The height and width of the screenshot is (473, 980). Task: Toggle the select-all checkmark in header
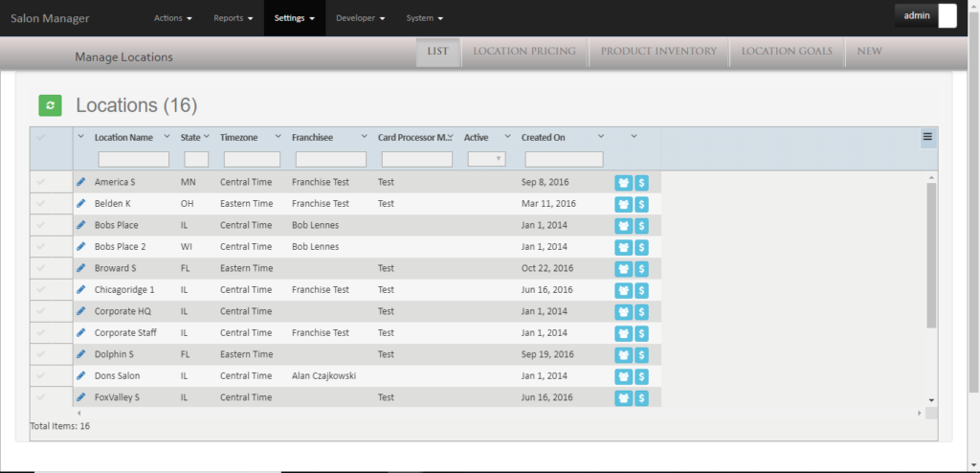coord(40,138)
